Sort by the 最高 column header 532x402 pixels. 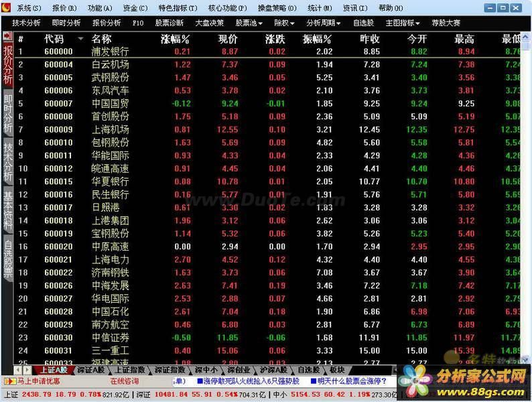pos(464,39)
